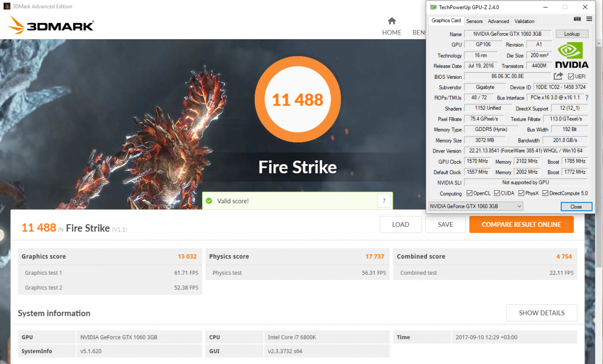Click the Combined score 4 754 value
Screen dimensions: 603x364
tap(564, 256)
